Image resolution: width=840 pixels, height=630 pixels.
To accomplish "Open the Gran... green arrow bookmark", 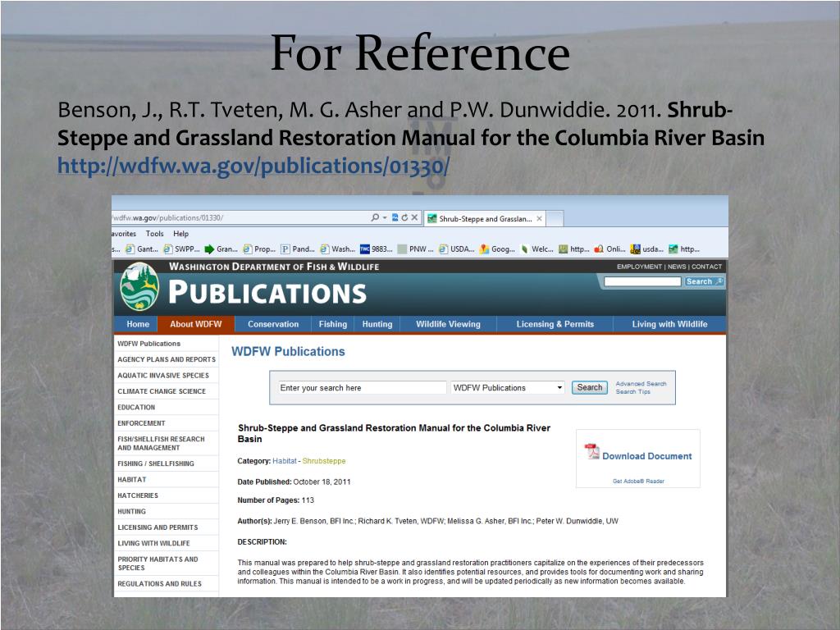I will pos(221,249).
